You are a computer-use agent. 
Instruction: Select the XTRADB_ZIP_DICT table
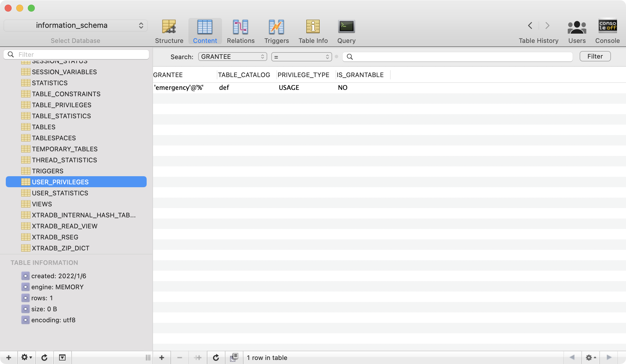(x=76, y=248)
